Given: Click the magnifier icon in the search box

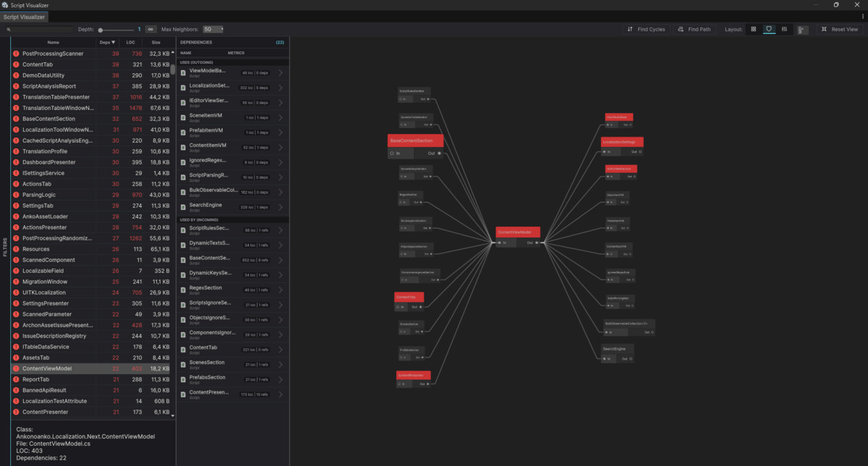Looking at the screenshot, I should click(8, 30).
